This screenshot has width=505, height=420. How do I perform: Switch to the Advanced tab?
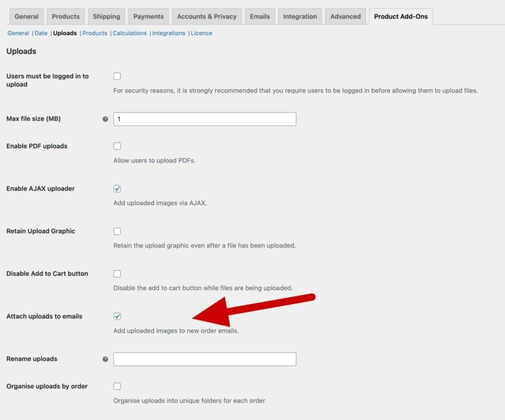(x=345, y=16)
